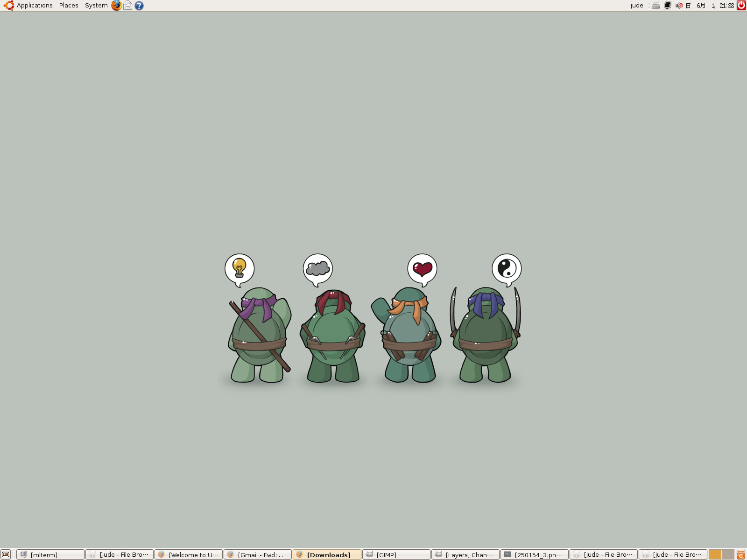Image resolution: width=747 pixels, height=560 pixels.
Task: Open the network monitor icon
Action: tap(668, 6)
